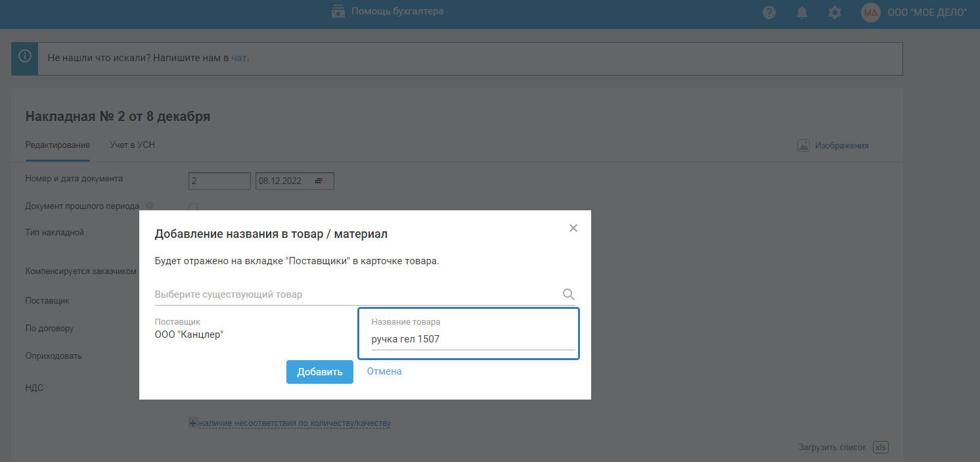980x462 pixels.
Task: Click Название товара input field
Action: (x=473, y=339)
